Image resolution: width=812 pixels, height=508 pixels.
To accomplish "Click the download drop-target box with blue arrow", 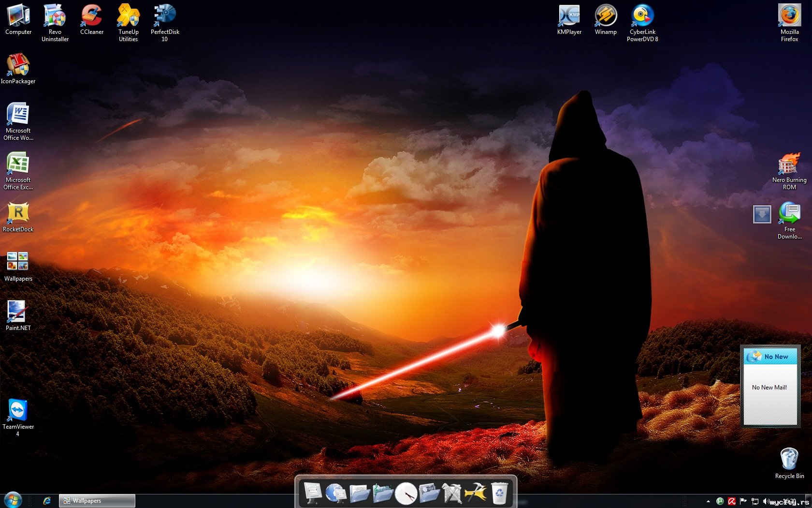I will click(x=762, y=214).
